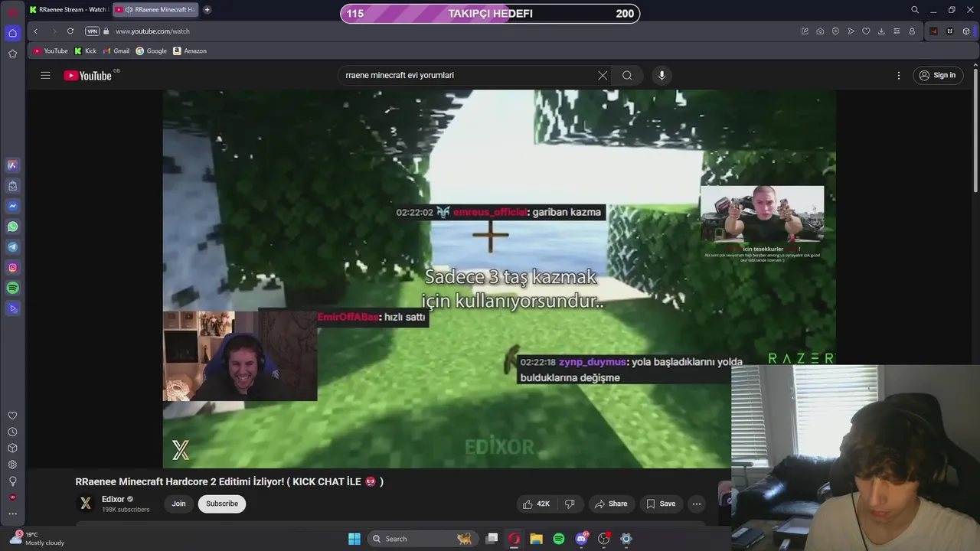The width and height of the screenshot is (980, 551).
Task: Click the youtube.com address bar URL
Action: 152,31
